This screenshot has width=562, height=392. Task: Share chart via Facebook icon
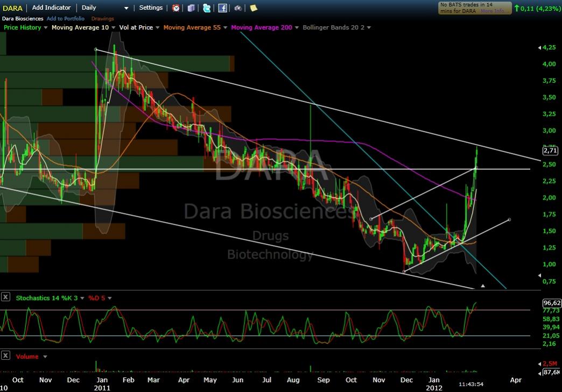tap(222, 8)
